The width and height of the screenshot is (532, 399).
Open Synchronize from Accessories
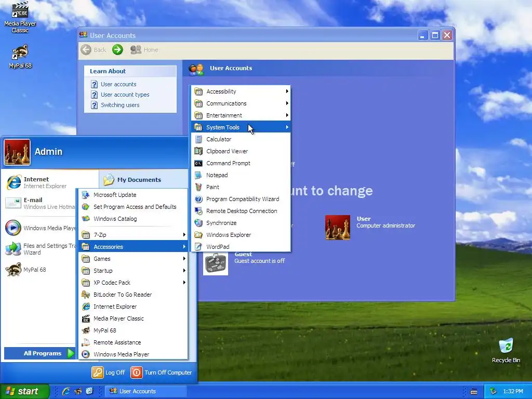pos(241,223)
